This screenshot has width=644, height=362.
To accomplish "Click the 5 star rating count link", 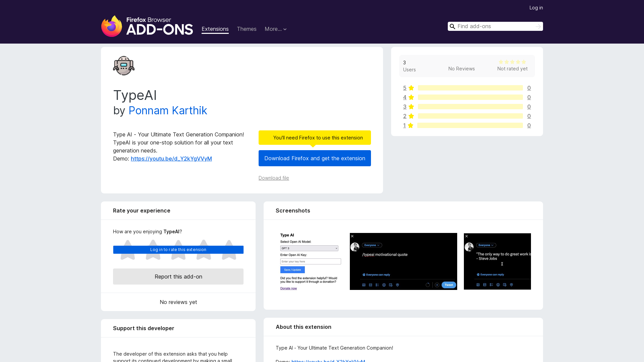I will [405, 88].
